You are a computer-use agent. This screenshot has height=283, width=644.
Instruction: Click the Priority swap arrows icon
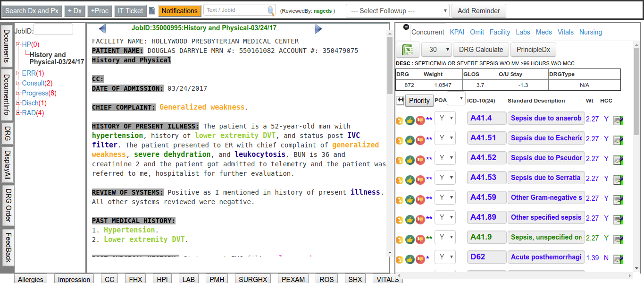tap(401, 100)
